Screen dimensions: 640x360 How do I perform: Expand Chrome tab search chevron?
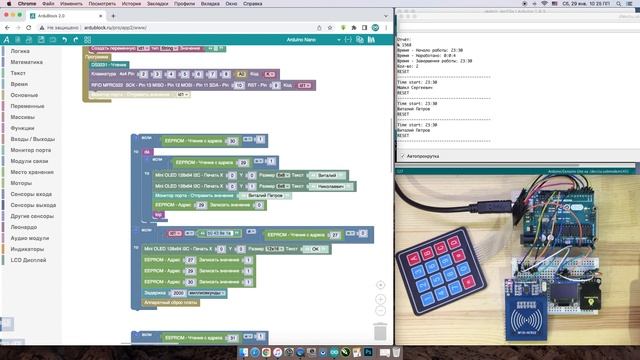pos(386,16)
